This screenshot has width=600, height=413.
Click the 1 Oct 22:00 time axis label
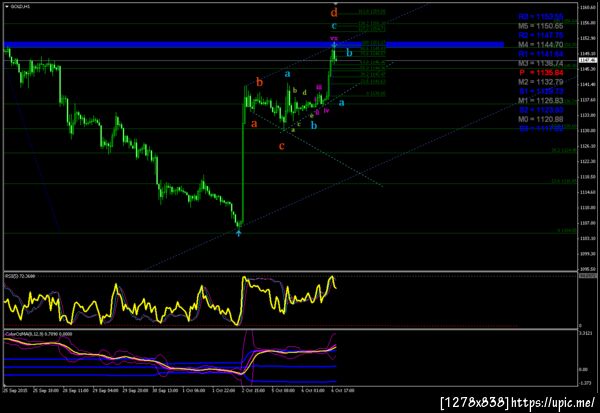223,390
